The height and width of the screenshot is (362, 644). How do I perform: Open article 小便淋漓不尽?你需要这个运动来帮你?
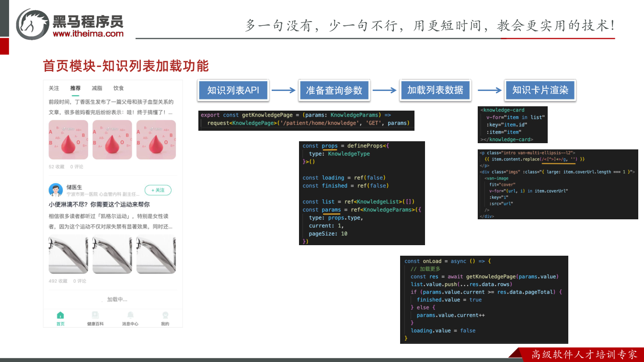pyautogui.click(x=99, y=204)
